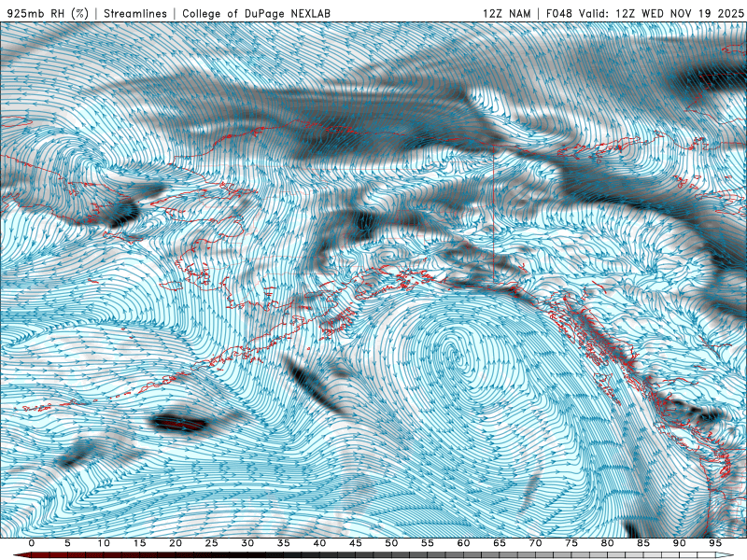Screen dimensions: 747x560
Task: Select the 'Streamlines' label in the header
Action: (135, 13)
